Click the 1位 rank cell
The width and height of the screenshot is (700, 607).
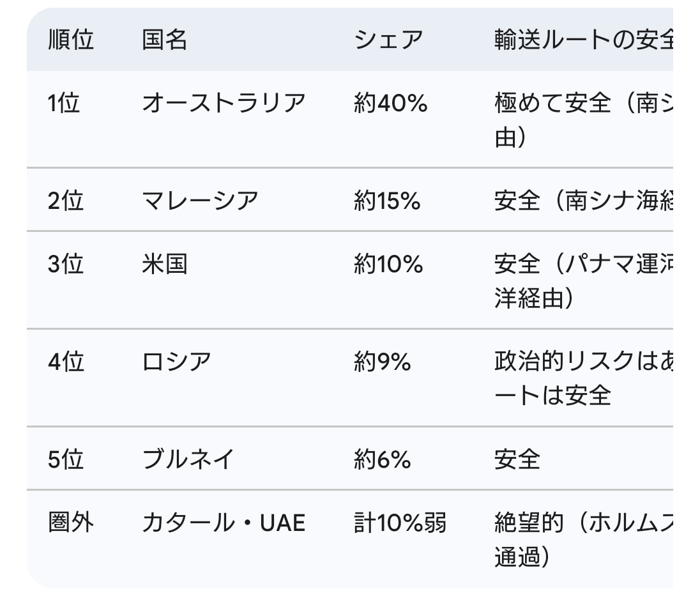(64, 103)
